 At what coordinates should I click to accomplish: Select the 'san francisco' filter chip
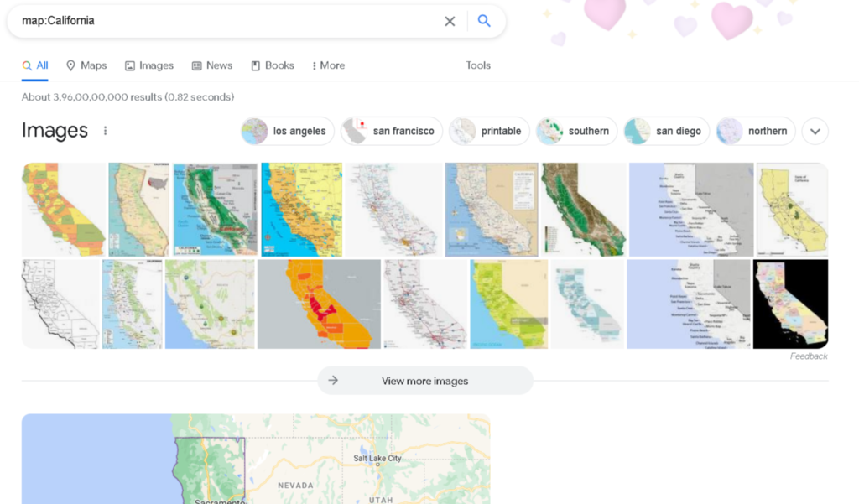point(391,131)
